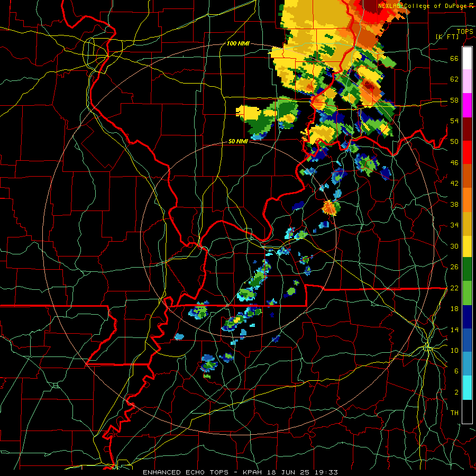Screen dimensions: 476x476
Task: Pick the gold swatch in the color scale
Action: tap(467, 223)
